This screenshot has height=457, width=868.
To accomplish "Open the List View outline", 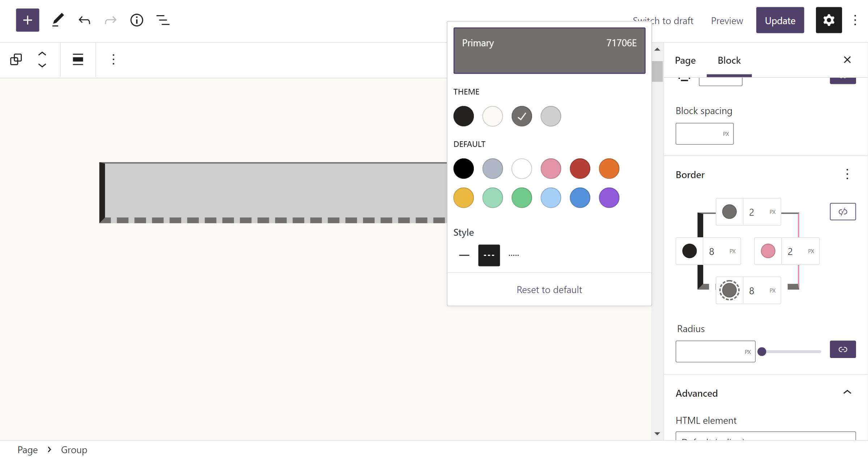I will (x=162, y=20).
